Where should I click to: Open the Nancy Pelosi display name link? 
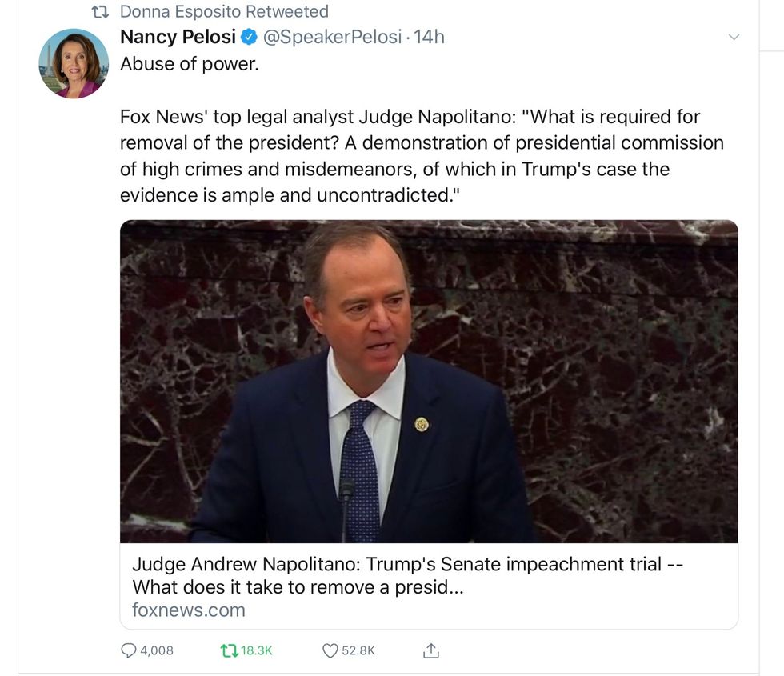178,38
